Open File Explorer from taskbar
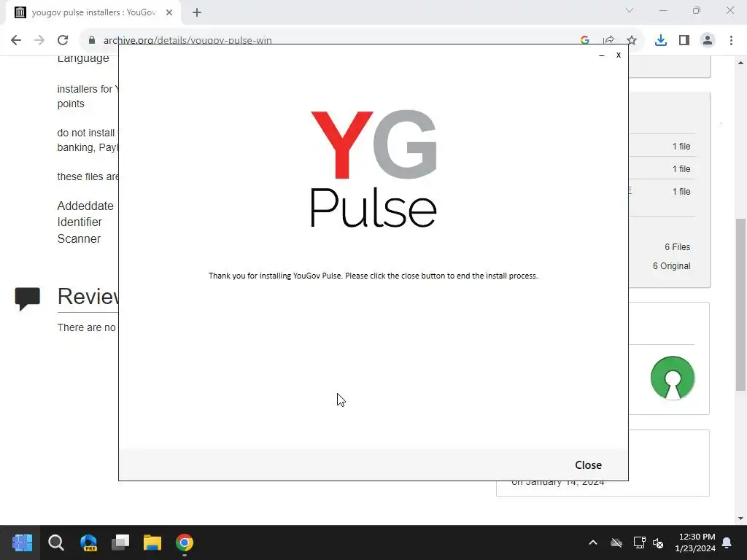 click(152, 542)
